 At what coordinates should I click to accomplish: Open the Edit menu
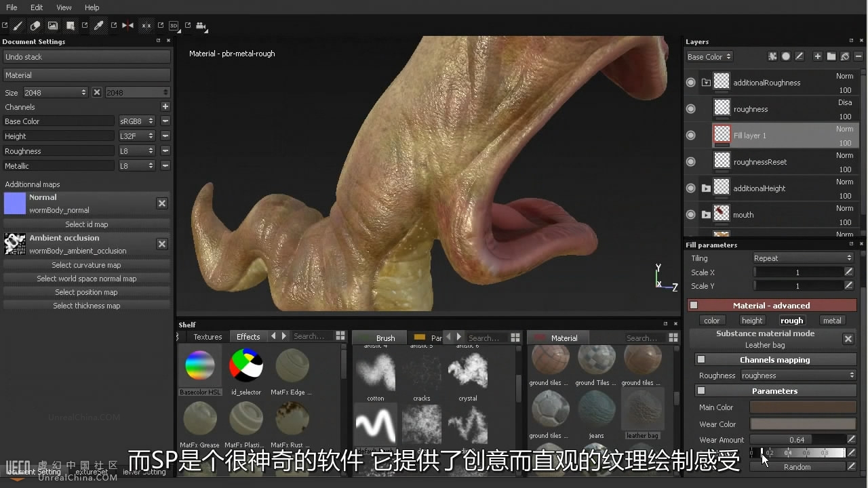pos(37,7)
